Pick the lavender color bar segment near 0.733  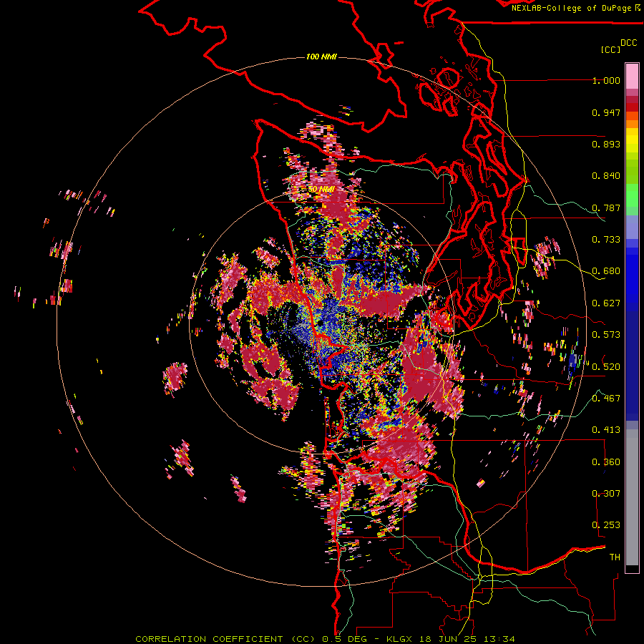[x=632, y=227]
